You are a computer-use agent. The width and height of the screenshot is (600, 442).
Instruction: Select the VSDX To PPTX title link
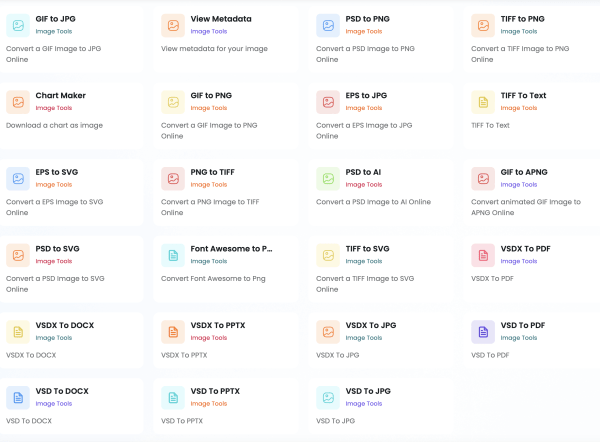pyautogui.click(x=218, y=325)
